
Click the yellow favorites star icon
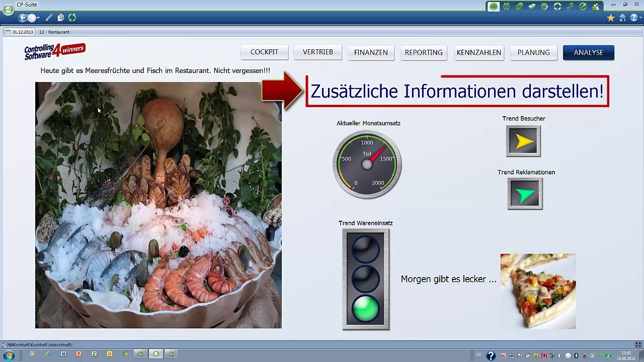pos(611,18)
